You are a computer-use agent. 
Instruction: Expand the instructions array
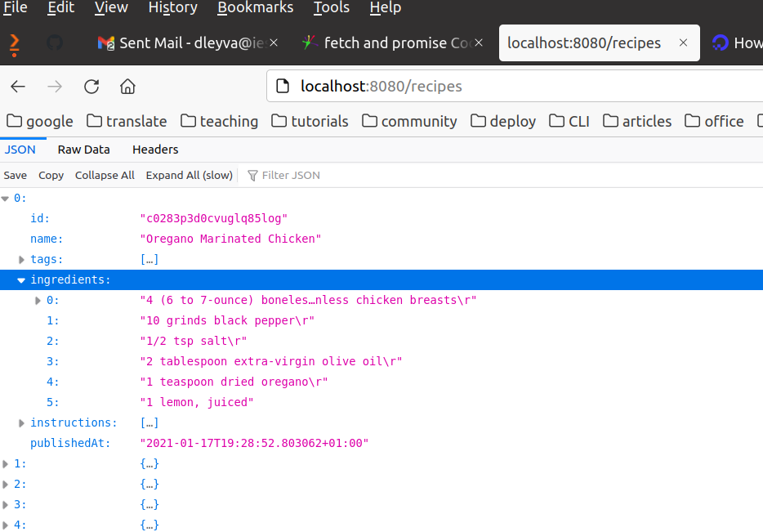click(21, 423)
